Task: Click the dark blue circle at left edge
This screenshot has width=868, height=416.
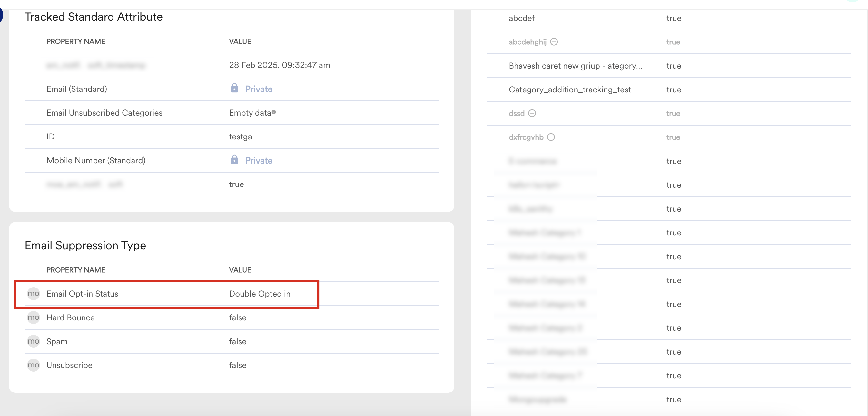Action: (x=1, y=15)
